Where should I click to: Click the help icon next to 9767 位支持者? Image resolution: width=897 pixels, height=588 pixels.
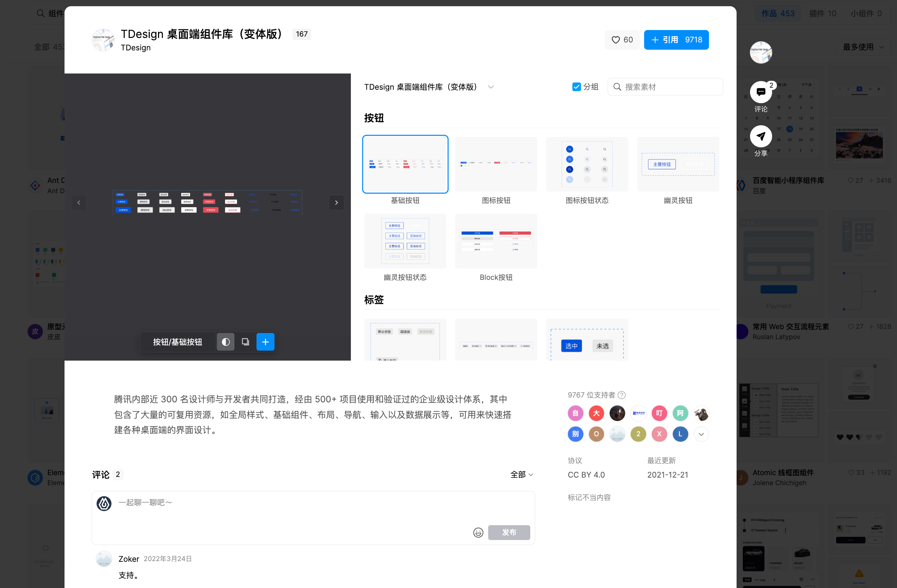(x=622, y=395)
